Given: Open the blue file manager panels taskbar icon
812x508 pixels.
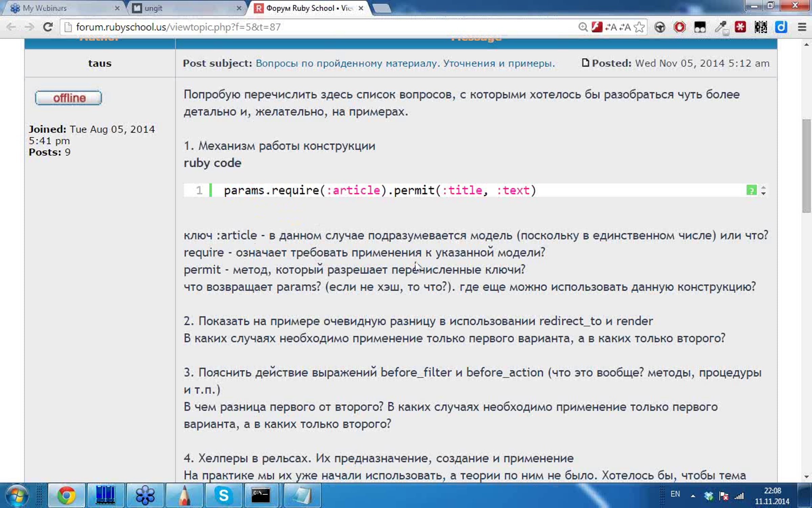Looking at the screenshot, I should tap(106, 496).
